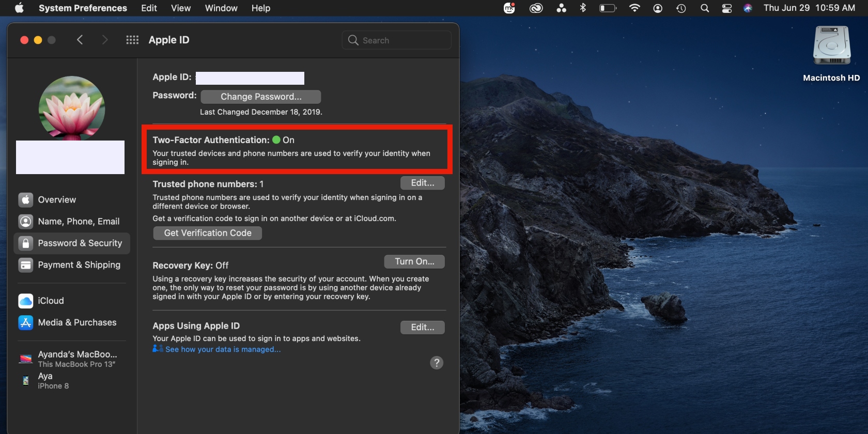868x434 pixels.
Task: Open Payment & Shipping section
Action: pyautogui.click(x=72, y=265)
